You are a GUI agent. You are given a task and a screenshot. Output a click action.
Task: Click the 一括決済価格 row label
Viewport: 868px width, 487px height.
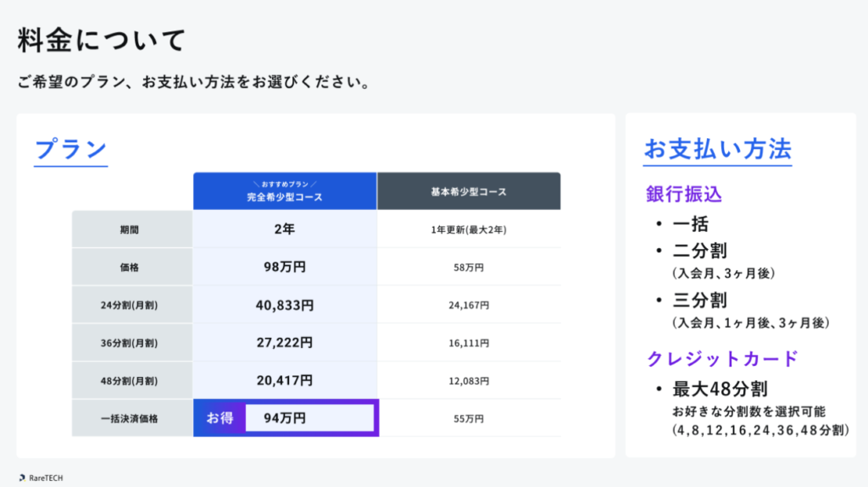pyautogui.click(x=132, y=418)
